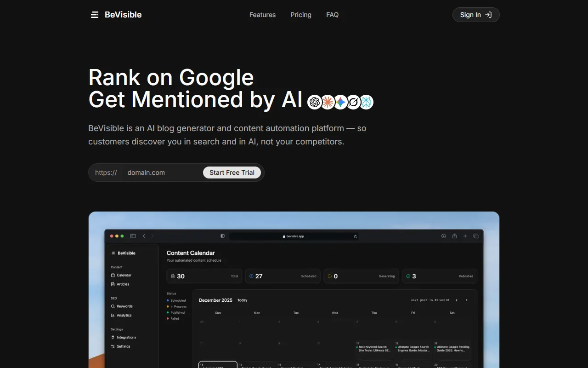Click the share icon in preview browser toolbar
This screenshot has height=368, width=588.
click(454, 236)
